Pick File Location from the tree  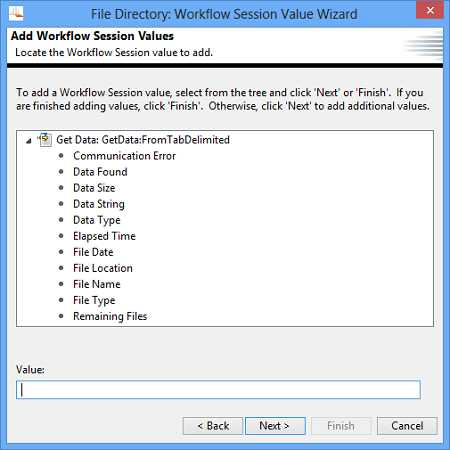pyautogui.click(x=103, y=268)
